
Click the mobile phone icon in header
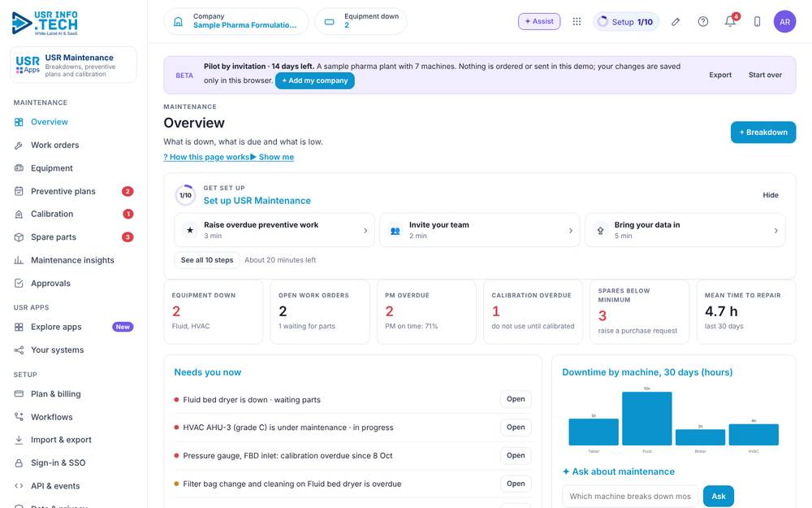tap(757, 21)
